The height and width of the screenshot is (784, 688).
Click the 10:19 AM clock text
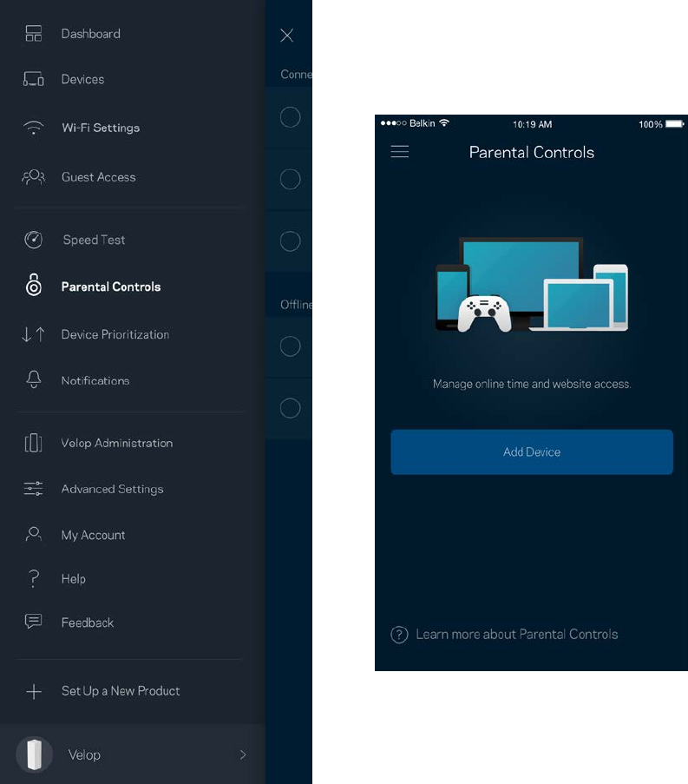coord(532,124)
